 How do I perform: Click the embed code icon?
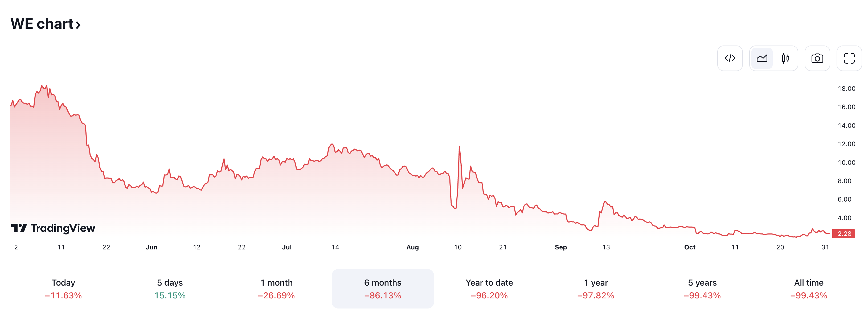730,58
